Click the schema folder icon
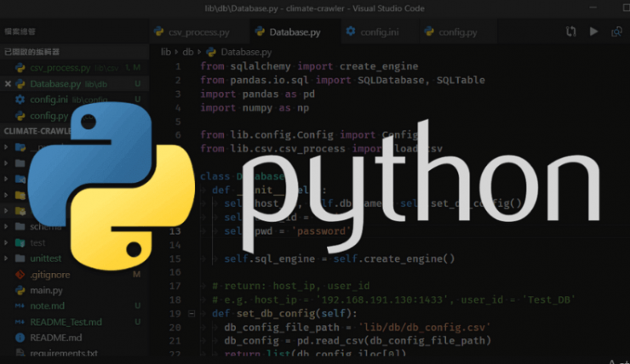Viewport: 630px width, 364px height. tap(20, 227)
